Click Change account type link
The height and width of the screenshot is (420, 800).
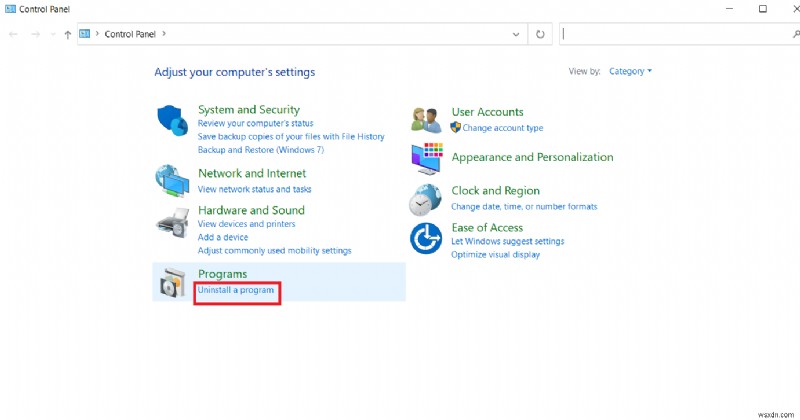[x=503, y=128]
